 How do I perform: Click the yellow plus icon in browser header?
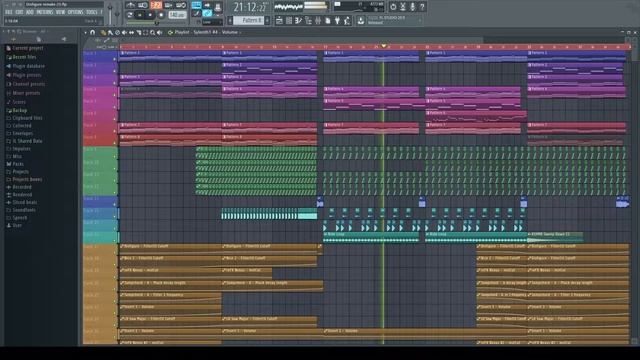point(13,39)
